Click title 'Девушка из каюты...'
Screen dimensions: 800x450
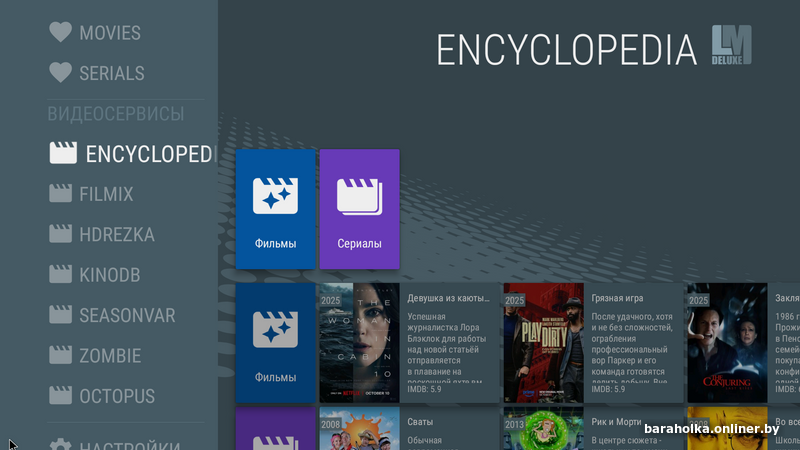tap(448, 298)
